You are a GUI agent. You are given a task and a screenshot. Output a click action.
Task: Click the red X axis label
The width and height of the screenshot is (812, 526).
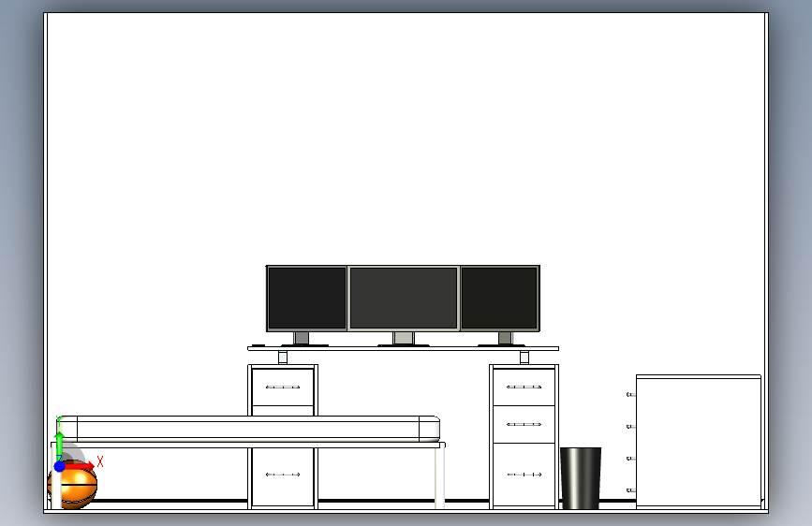point(100,461)
